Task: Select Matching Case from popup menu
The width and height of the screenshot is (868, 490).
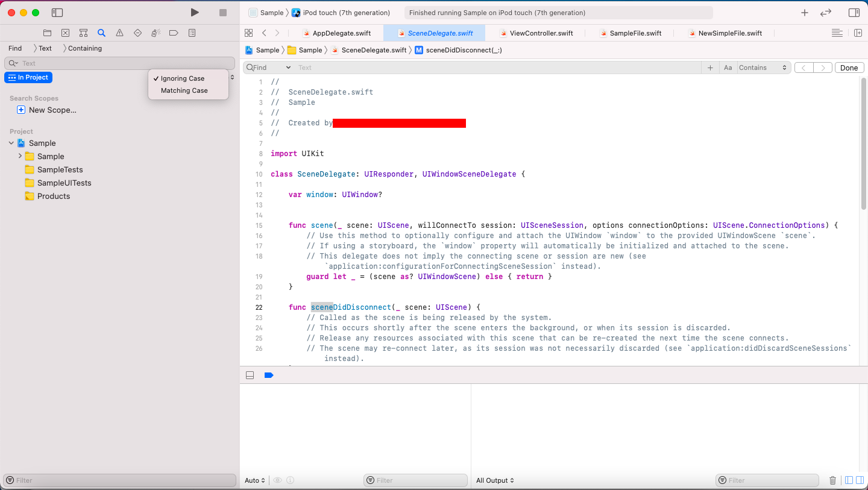Action: point(184,90)
